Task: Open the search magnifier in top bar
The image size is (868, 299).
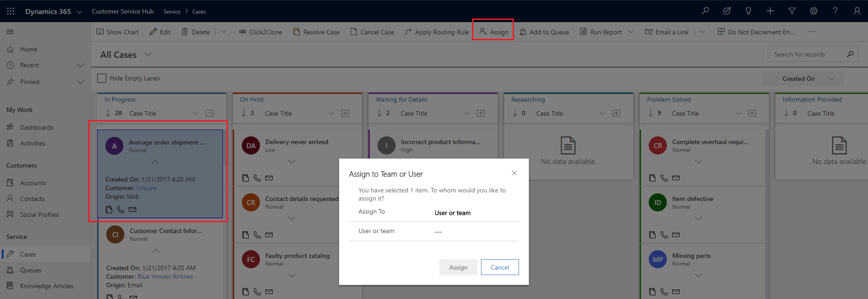Action: pos(705,11)
